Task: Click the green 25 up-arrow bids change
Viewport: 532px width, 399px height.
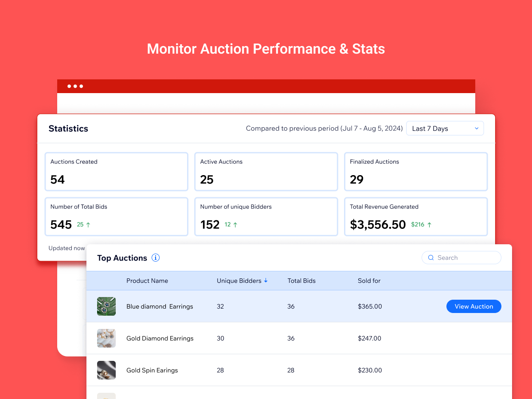Action: click(83, 225)
